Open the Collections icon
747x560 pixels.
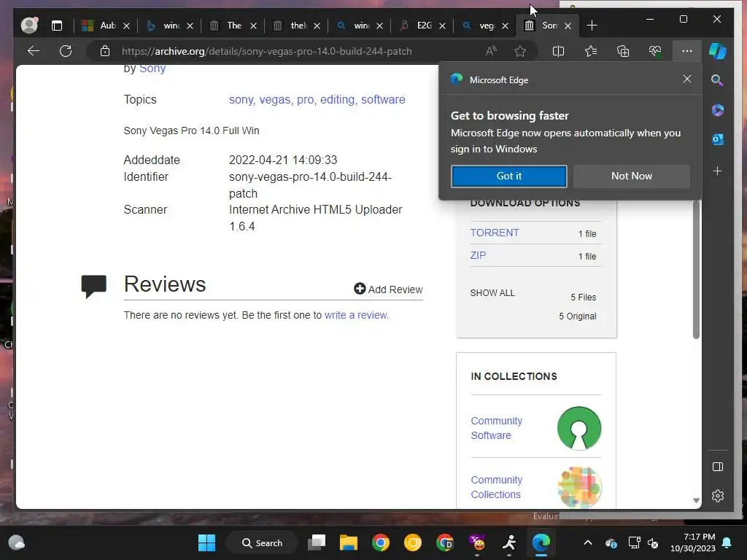pyautogui.click(x=623, y=51)
